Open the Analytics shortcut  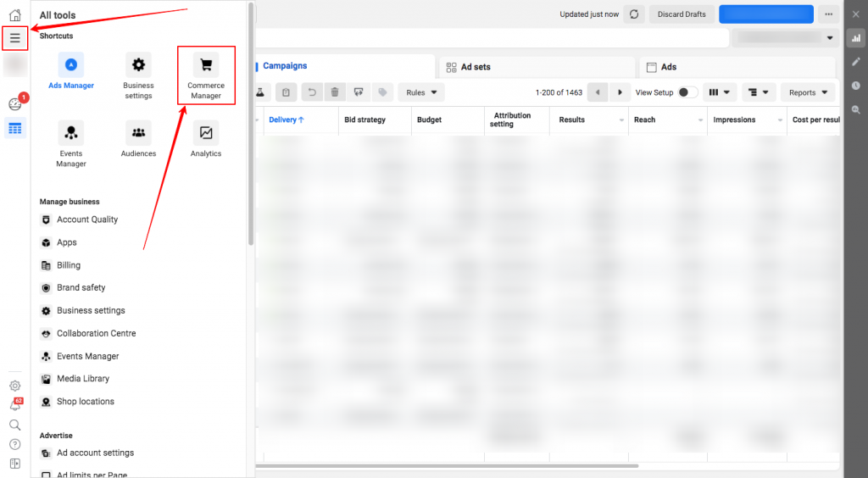click(205, 132)
